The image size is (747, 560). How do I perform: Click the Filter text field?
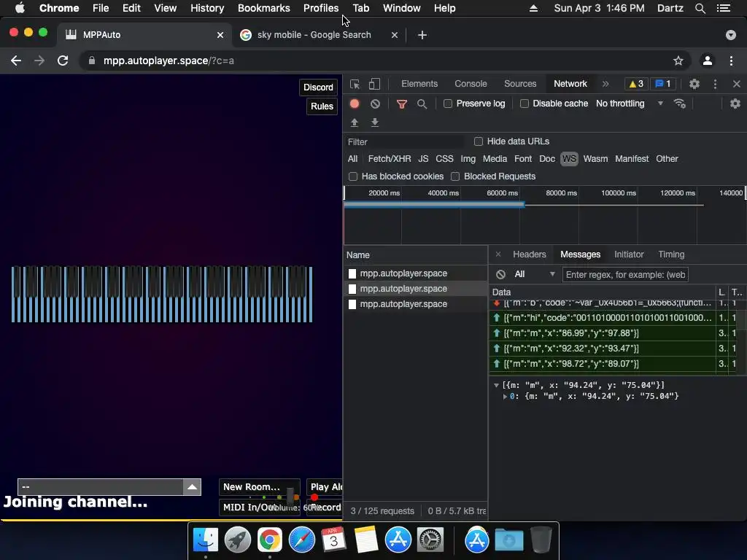tap(406, 142)
